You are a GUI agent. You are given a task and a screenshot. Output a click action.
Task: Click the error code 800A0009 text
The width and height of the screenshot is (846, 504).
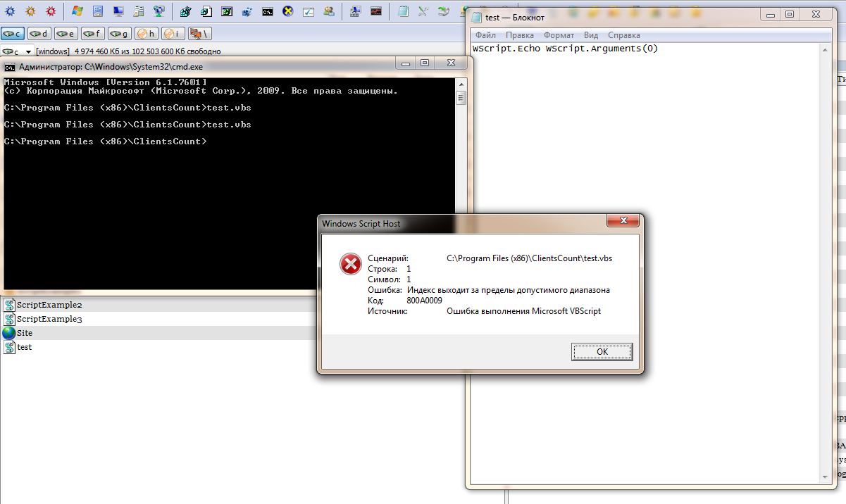tap(425, 301)
